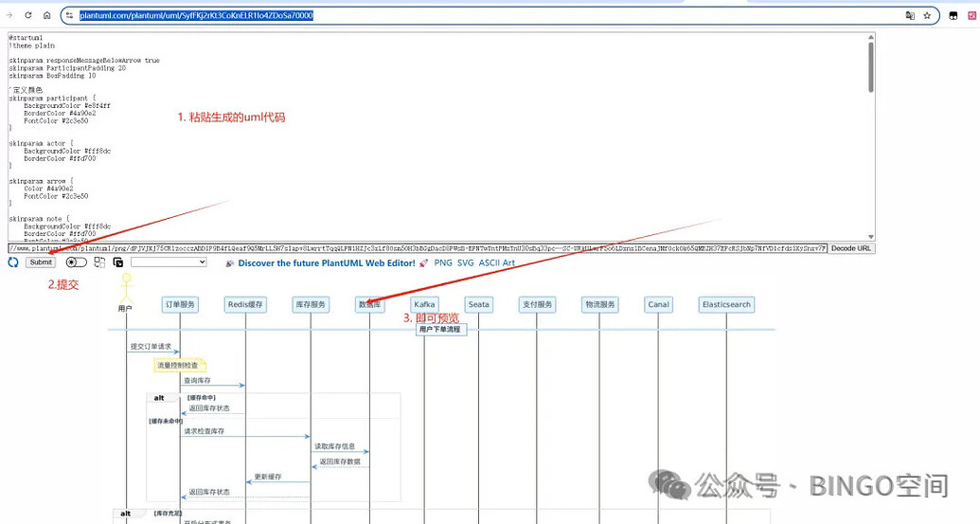Click the 缓存命中 alt condition label
Screen dimensions: 980x524
(x=202, y=397)
